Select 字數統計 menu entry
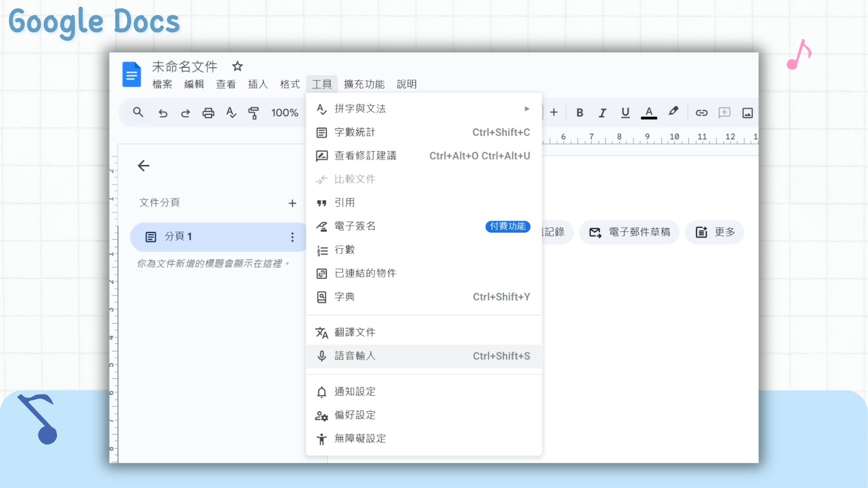Viewport: 868px width, 488px height. (424, 132)
